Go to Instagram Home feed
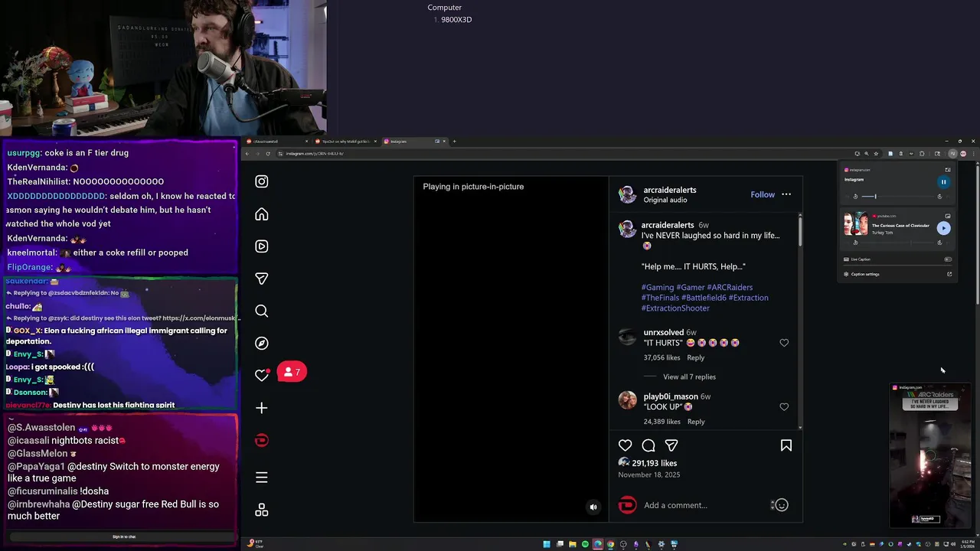 coord(262,214)
